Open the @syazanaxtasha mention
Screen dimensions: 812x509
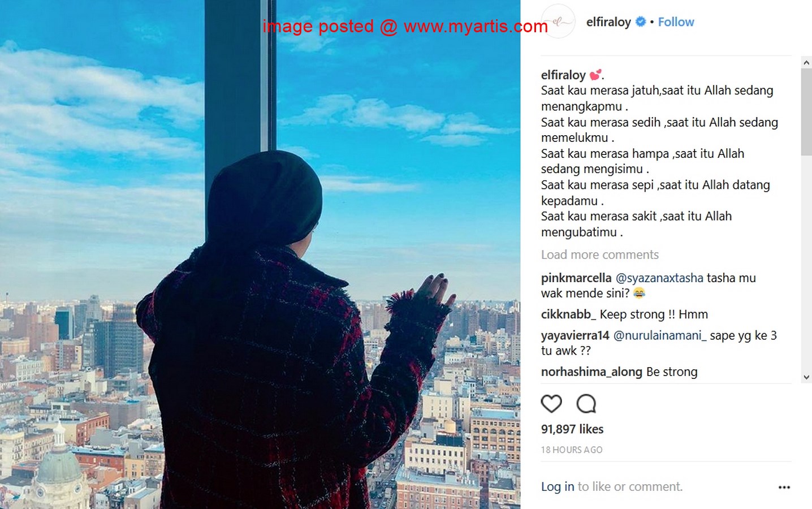pyautogui.click(x=659, y=278)
